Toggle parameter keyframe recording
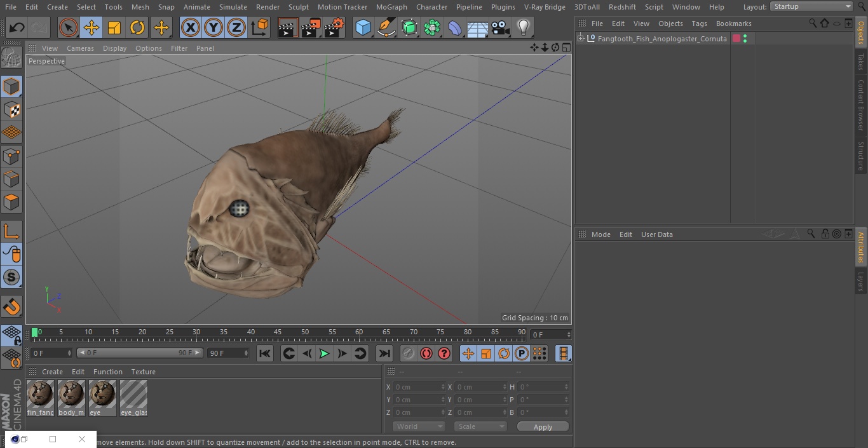This screenshot has height=448, width=868. point(522,353)
